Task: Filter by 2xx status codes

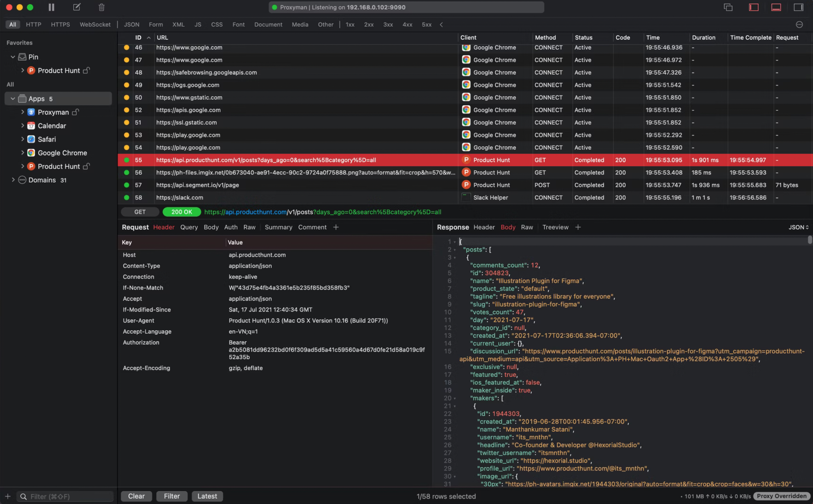Action: point(369,25)
